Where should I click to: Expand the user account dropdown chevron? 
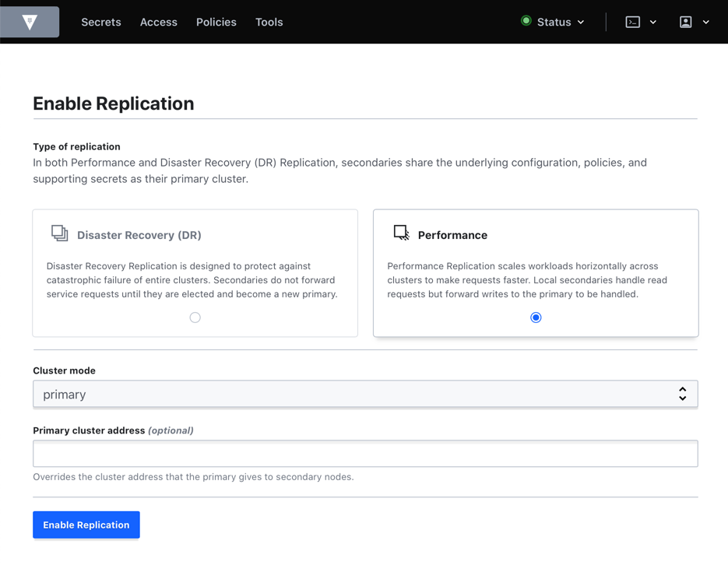point(705,22)
